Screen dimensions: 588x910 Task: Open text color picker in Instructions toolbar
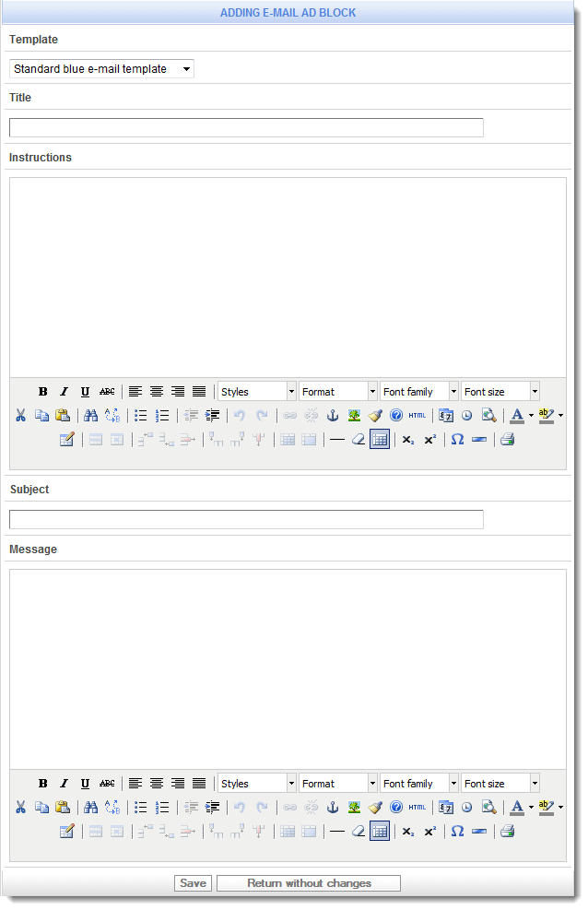tap(531, 416)
